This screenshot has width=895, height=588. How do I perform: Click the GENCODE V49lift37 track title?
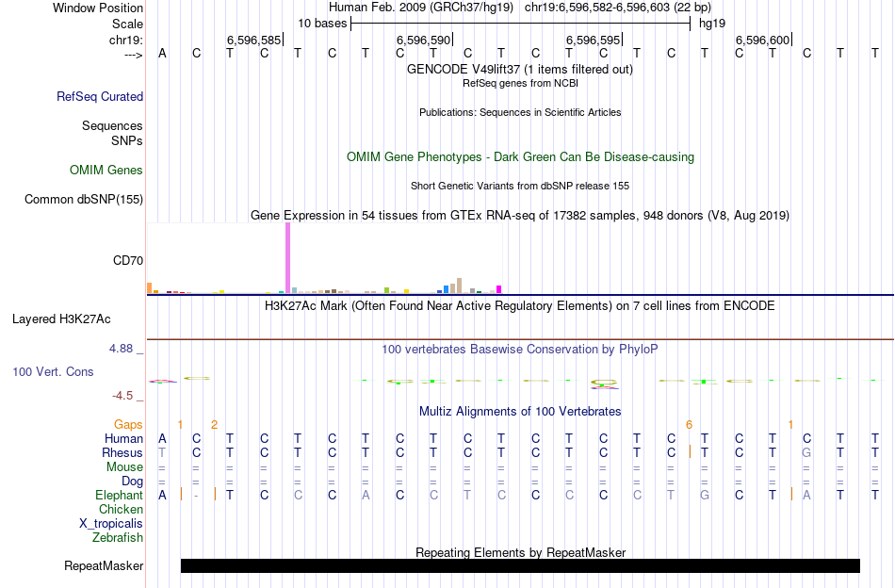coord(520,69)
